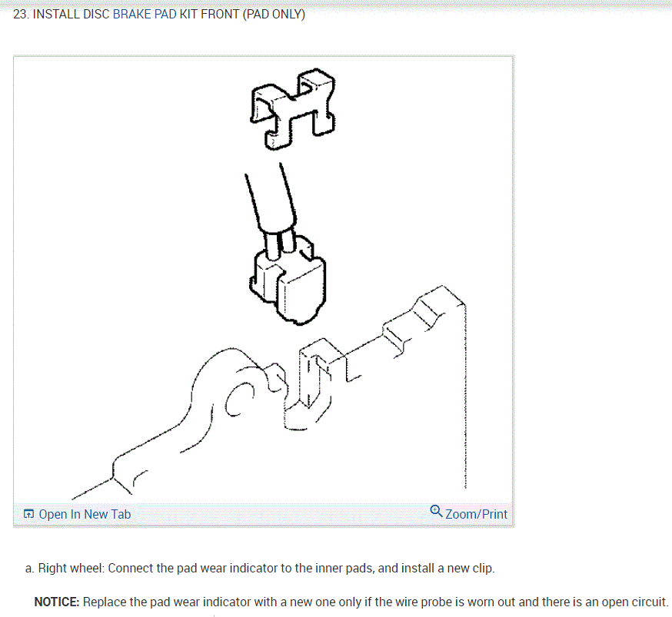Select the step 23 heading text

tap(159, 14)
